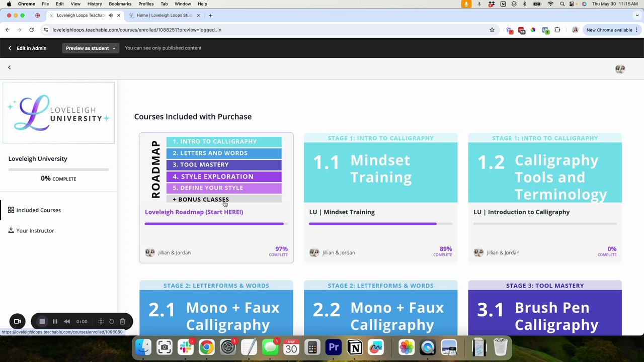Image resolution: width=644 pixels, height=362 pixels.
Task: Click Courses Included with Purchase heading
Action: 193,117
